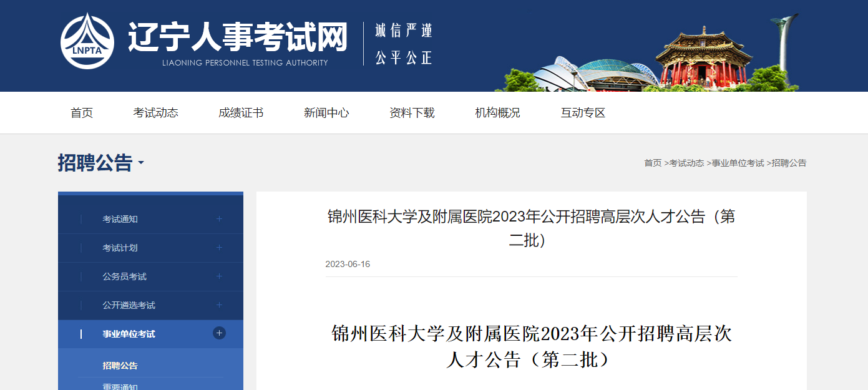This screenshot has width=868, height=390.
Task: Click the 考试动态 breadcrumb link
Action: tap(686, 163)
